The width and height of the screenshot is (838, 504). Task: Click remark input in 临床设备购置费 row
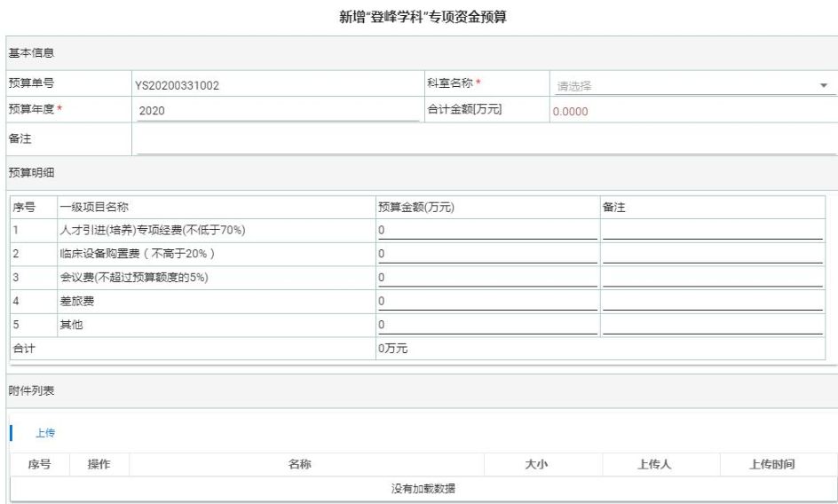713,254
